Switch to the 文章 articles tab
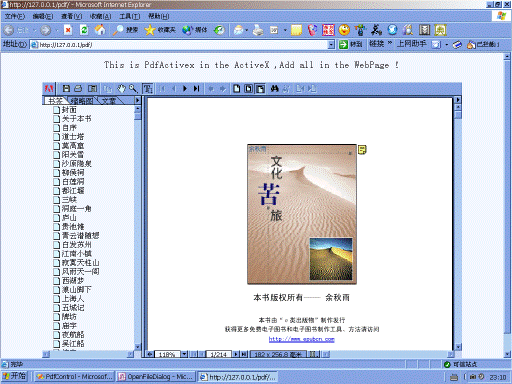Viewport: 512px width, 384px height. (x=109, y=101)
